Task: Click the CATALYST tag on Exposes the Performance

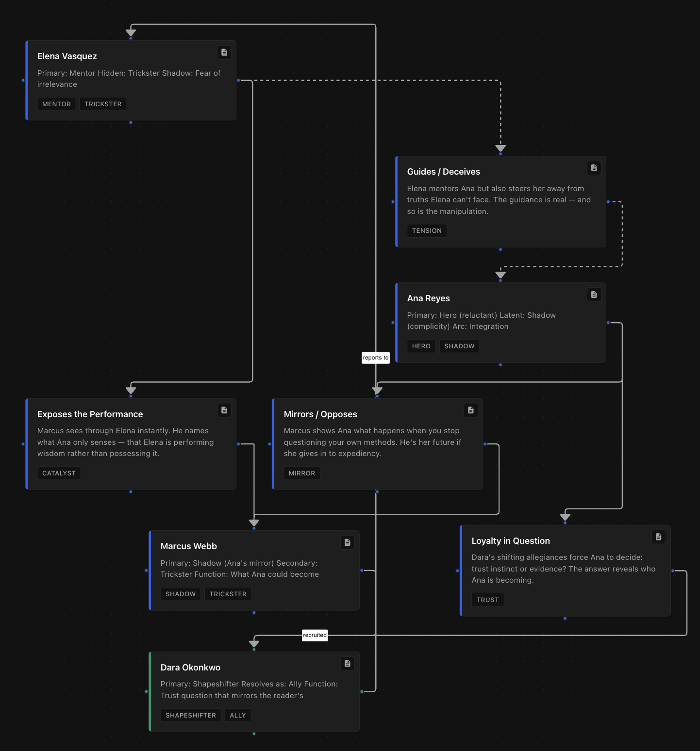Action: (x=59, y=473)
